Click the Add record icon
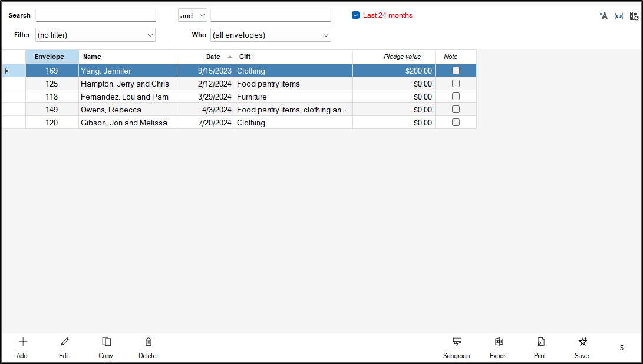Screen dimensions: 643x364 coord(23,342)
